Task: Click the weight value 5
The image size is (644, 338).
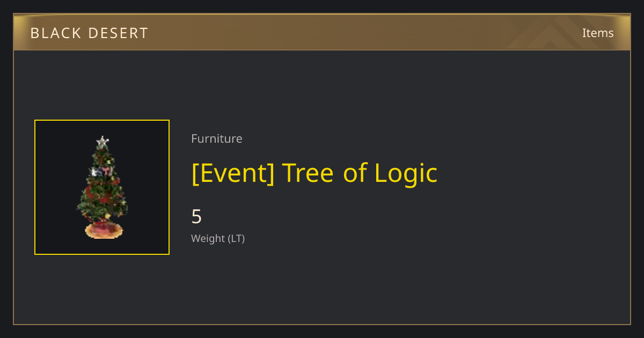Action: click(197, 217)
